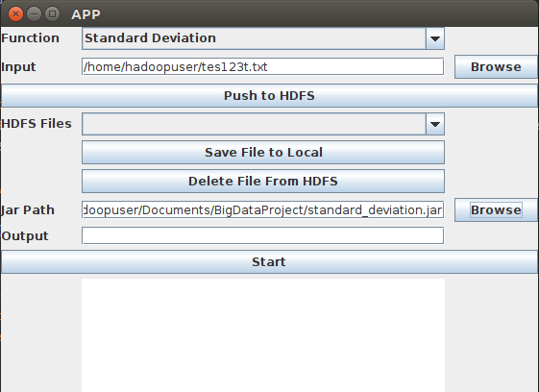Browse for the Input file
Viewport: 539px width, 392px height.
point(496,66)
